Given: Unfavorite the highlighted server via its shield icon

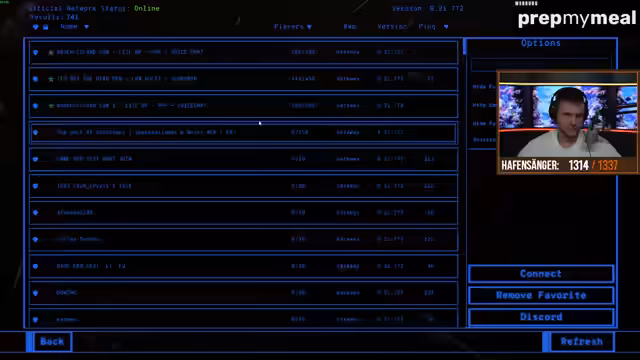Looking at the screenshot, I should [36, 132].
